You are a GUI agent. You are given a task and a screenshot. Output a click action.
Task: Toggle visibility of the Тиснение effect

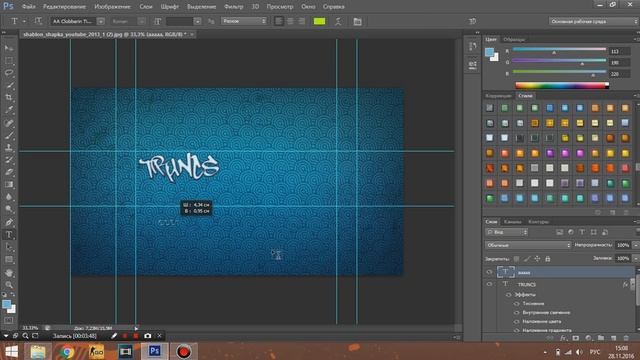click(517, 303)
